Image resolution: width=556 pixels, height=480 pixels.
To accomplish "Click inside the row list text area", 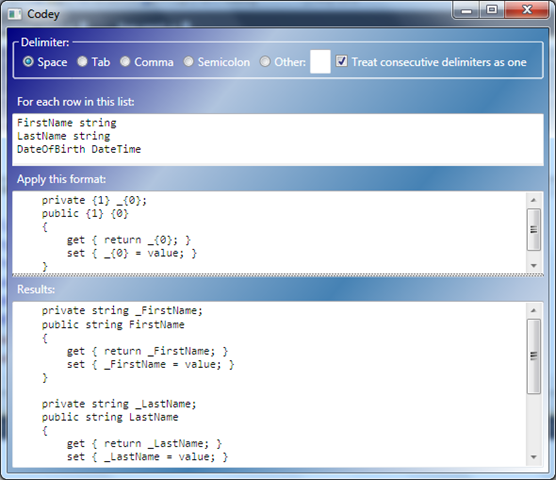I will point(278,139).
